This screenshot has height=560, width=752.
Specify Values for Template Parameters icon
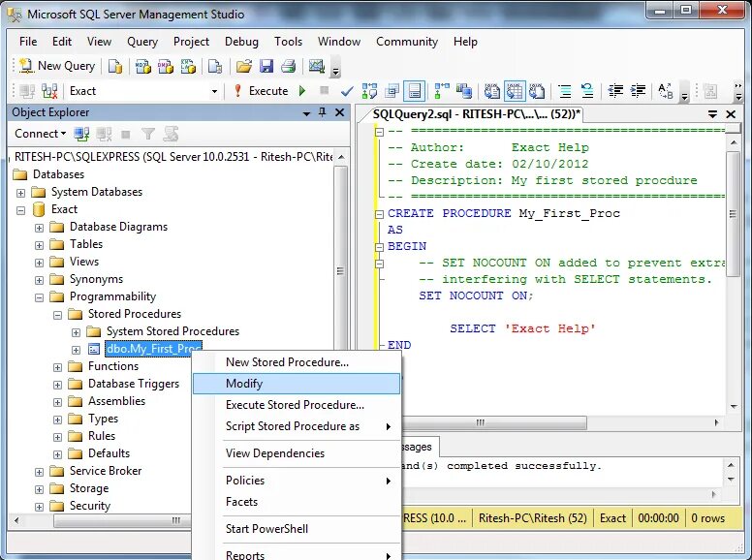[x=666, y=91]
